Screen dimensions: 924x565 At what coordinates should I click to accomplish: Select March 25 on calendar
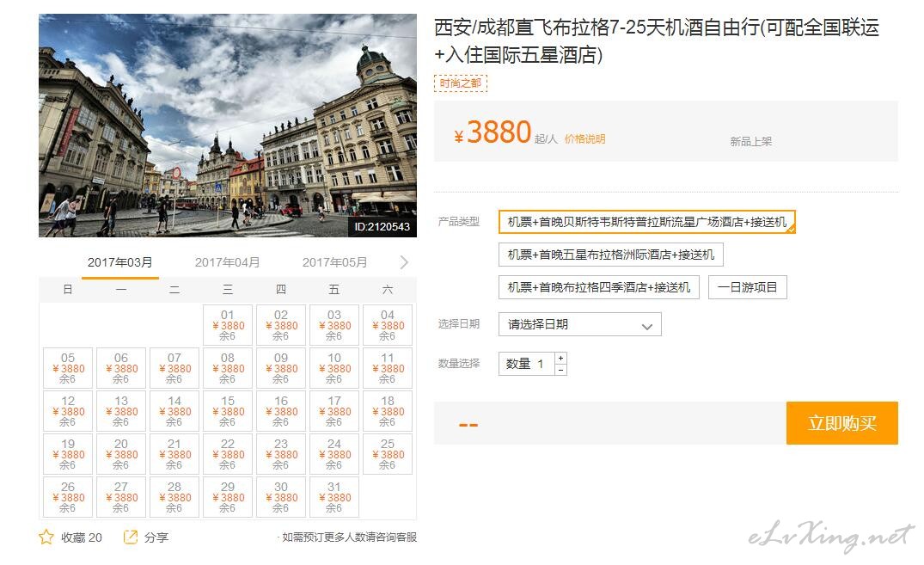click(x=387, y=454)
